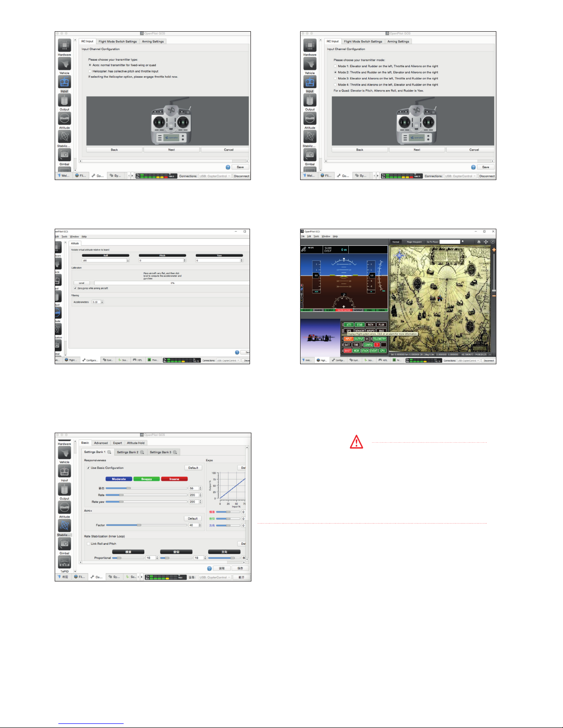The image size is (563, 728).
Task: Select Input icon in transmitter type window
Action: pyautogui.click(x=64, y=82)
